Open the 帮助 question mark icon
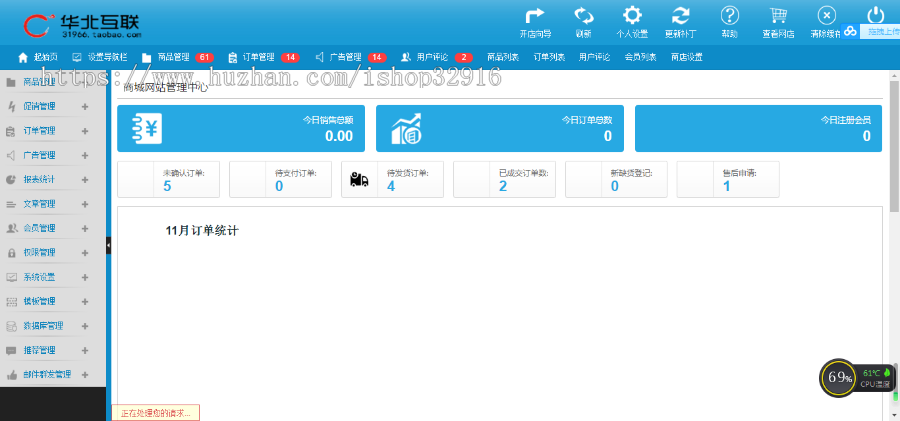Screen dimensions: 900x421 [x=730, y=16]
